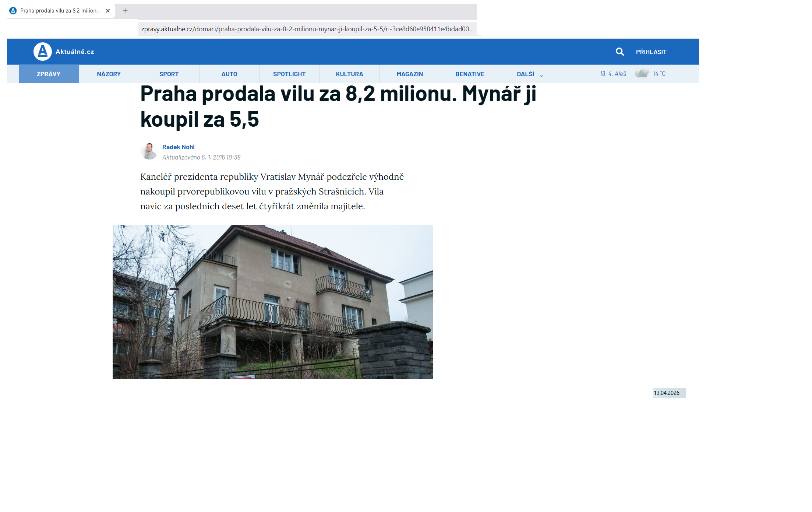Image resolution: width=812 pixels, height=512 pixels.
Task: Click the cloudy weather icon
Action: point(642,73)
